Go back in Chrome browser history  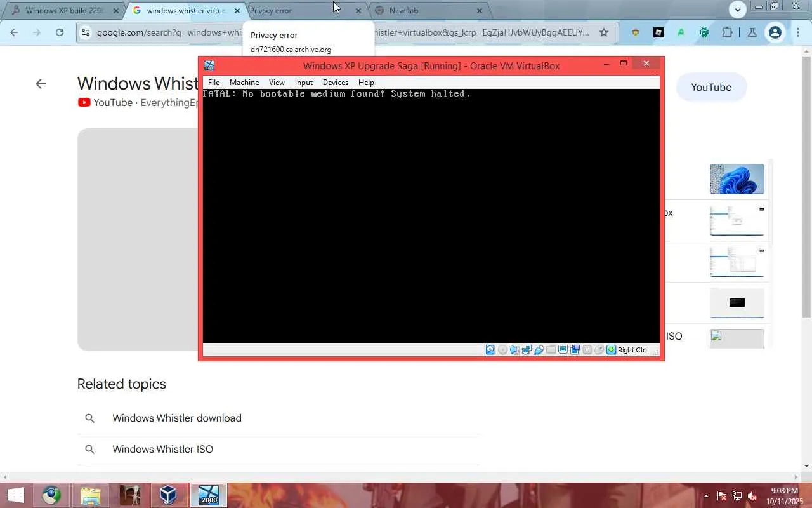(15, 32)
